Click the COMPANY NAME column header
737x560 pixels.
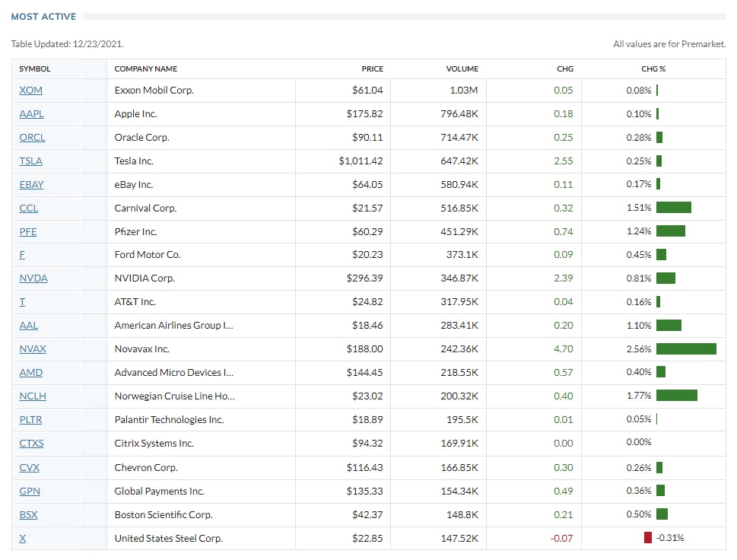click(x=146, y=69)
